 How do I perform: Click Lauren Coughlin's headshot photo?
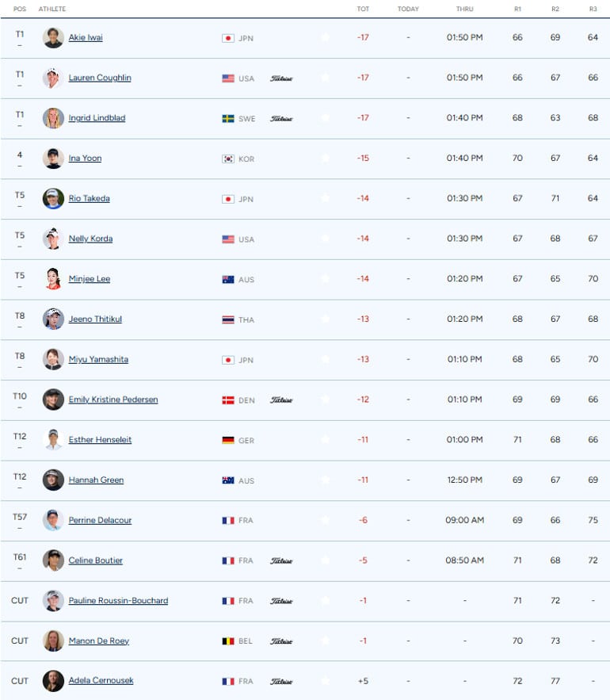(53, 78)
